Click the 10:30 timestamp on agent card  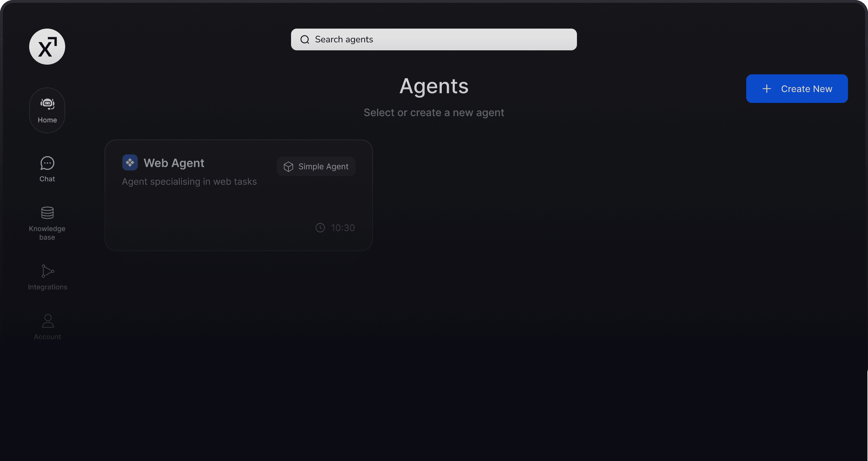pos(343,228)
